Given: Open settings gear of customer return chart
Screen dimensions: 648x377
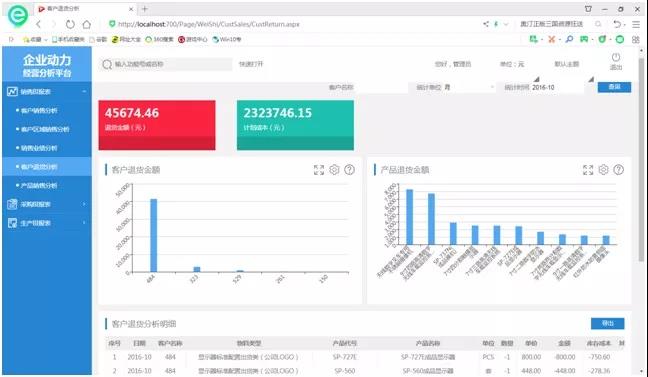Looking at the screenshot, I should click(334, 169).
